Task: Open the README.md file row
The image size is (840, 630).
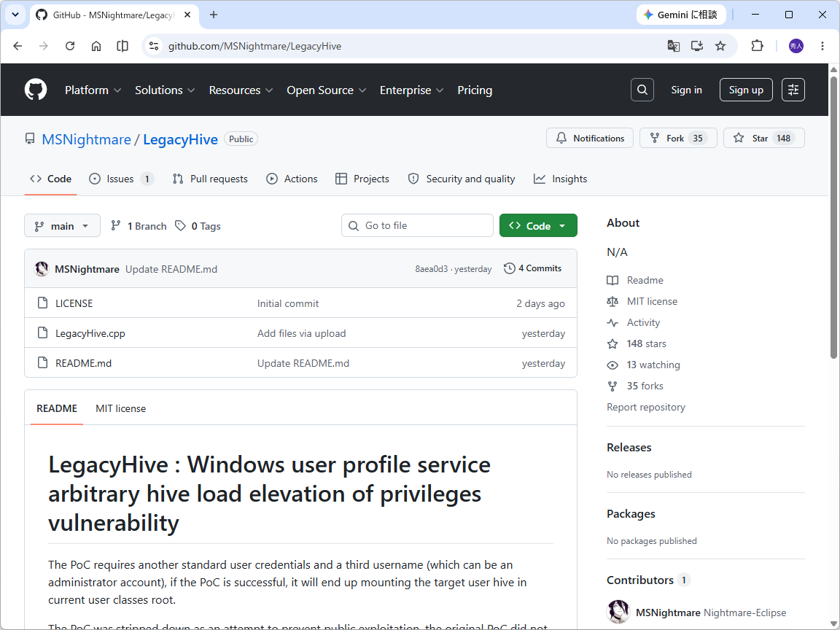Action: (x=300, y=362)
